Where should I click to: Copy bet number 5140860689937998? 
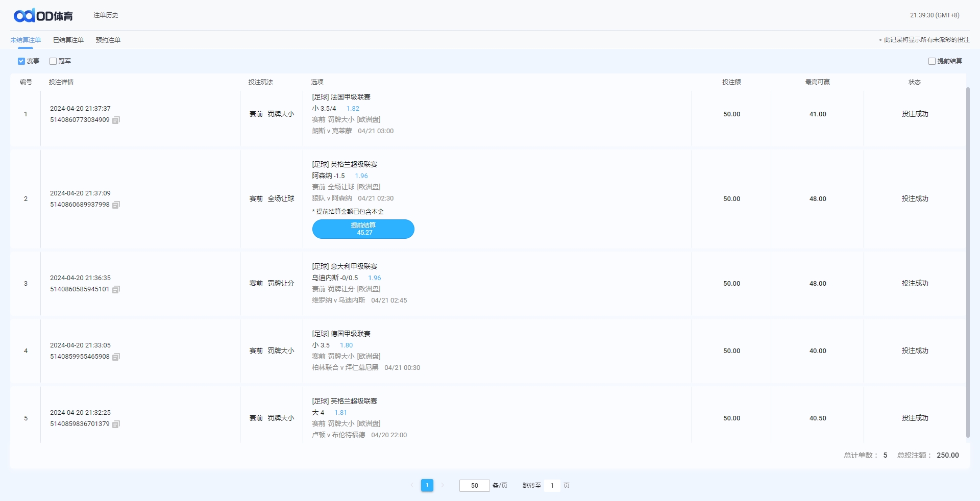pos(116,205)
